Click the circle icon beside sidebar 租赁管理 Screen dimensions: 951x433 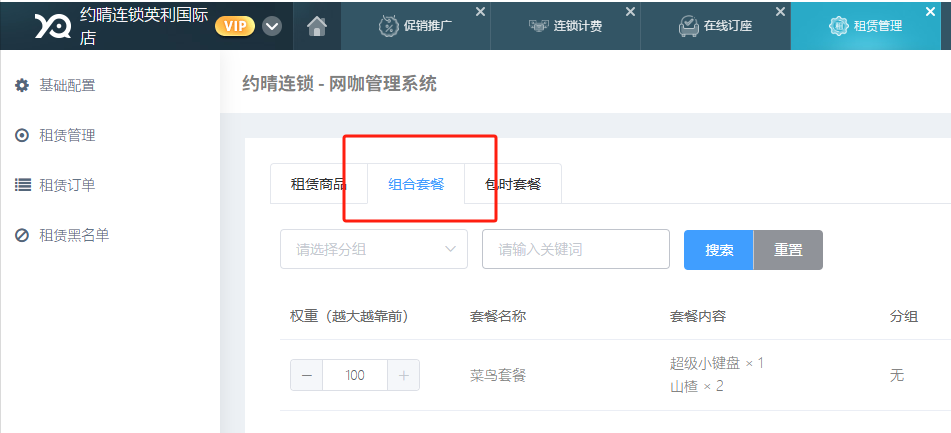pos(22,135)
